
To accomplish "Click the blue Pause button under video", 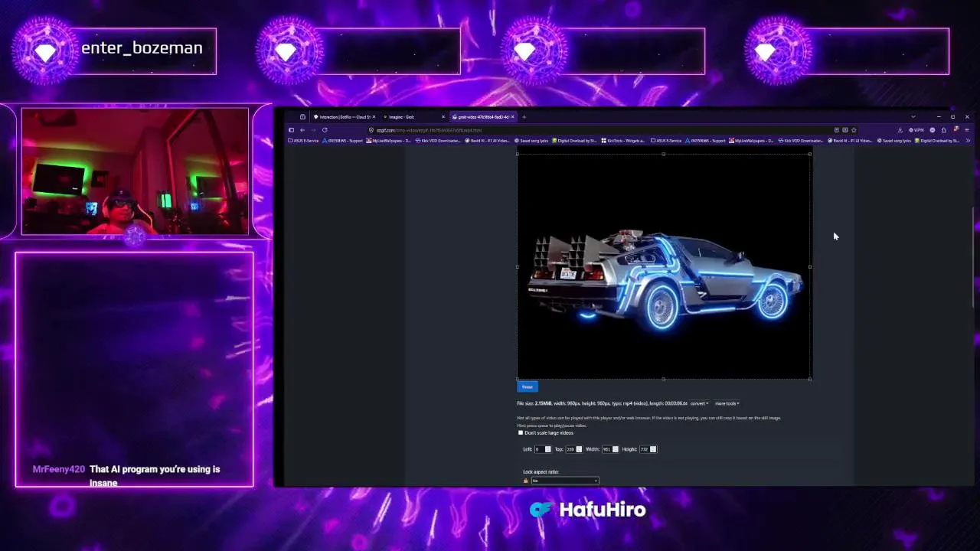I will [528, 387].
